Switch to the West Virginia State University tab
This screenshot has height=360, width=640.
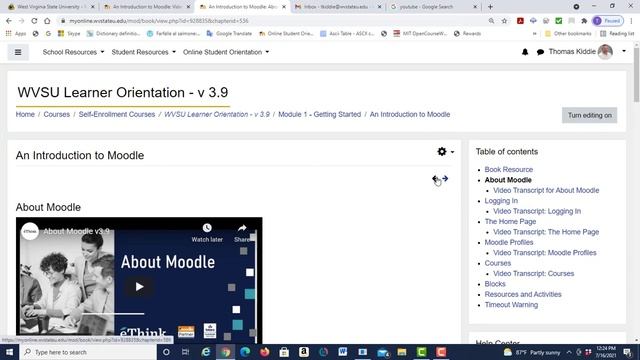coord(51,7)
